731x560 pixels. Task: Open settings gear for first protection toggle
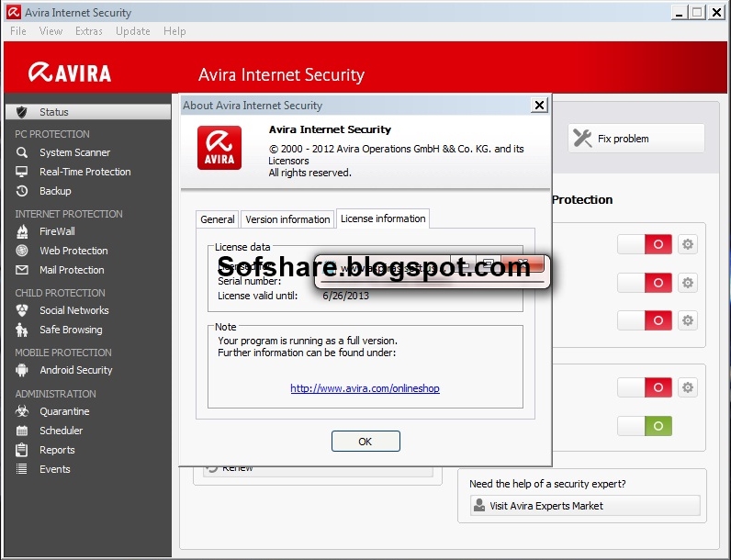[x=688, y=244]
